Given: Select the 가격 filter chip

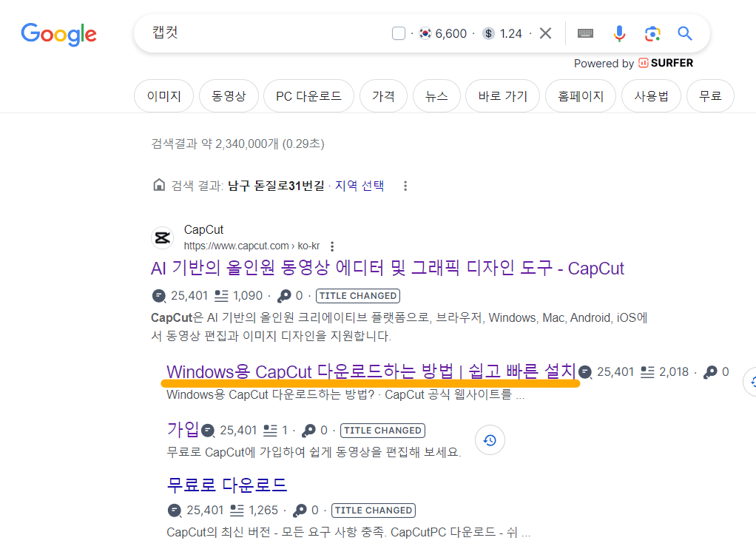Looking at the screenshot, I should click(383, 96).
